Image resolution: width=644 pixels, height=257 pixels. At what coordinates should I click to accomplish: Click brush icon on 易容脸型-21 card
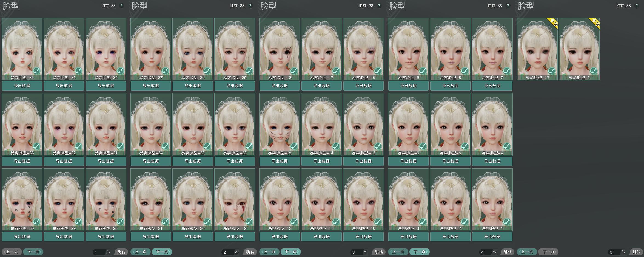point(165,222)
